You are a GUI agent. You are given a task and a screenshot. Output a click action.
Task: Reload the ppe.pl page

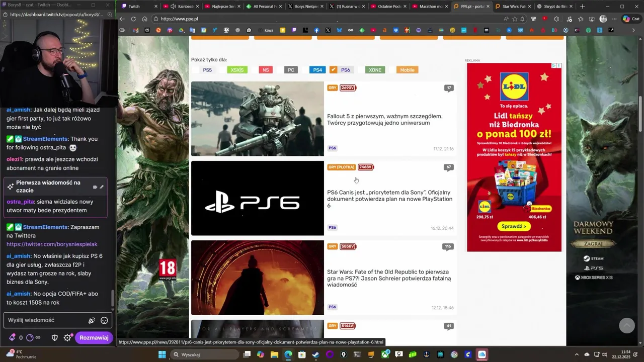133,19
